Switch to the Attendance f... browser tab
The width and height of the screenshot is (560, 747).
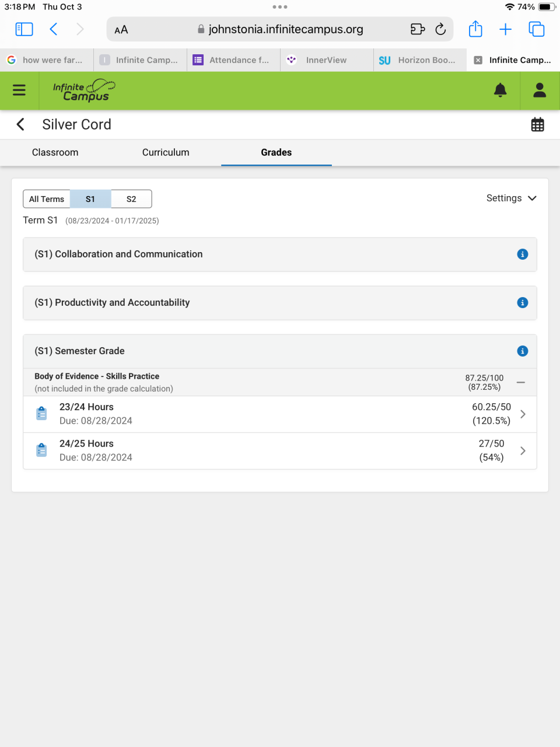click(233, 60)
